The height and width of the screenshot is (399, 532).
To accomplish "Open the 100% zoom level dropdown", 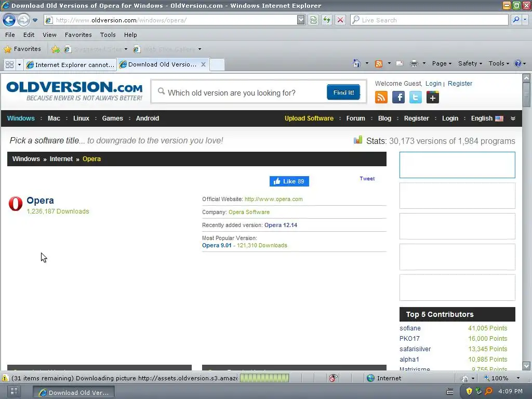I will (x=518, y=378).
